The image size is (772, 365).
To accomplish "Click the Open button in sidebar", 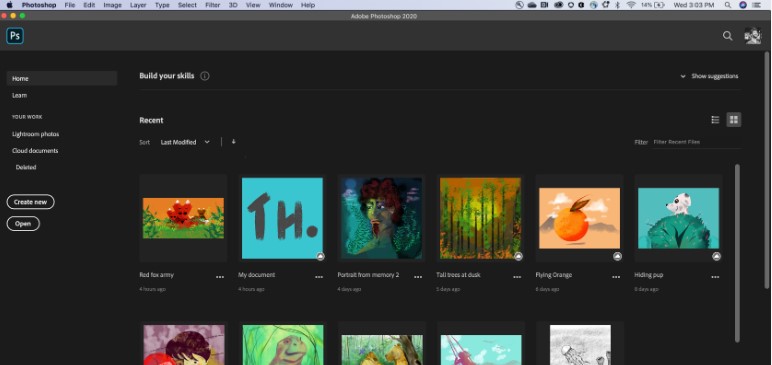I will (23, 224).
